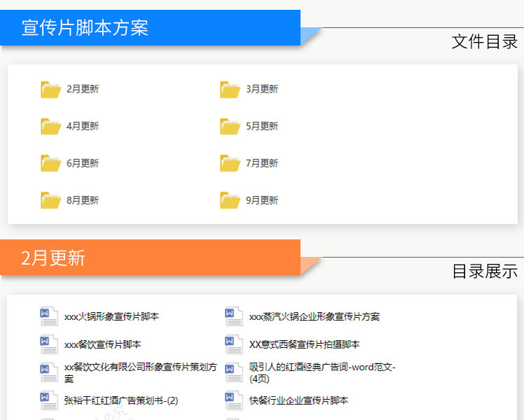Open the 6月更新 folder icon
Screen dimensions: 524x420
click(x=50, y=164)
